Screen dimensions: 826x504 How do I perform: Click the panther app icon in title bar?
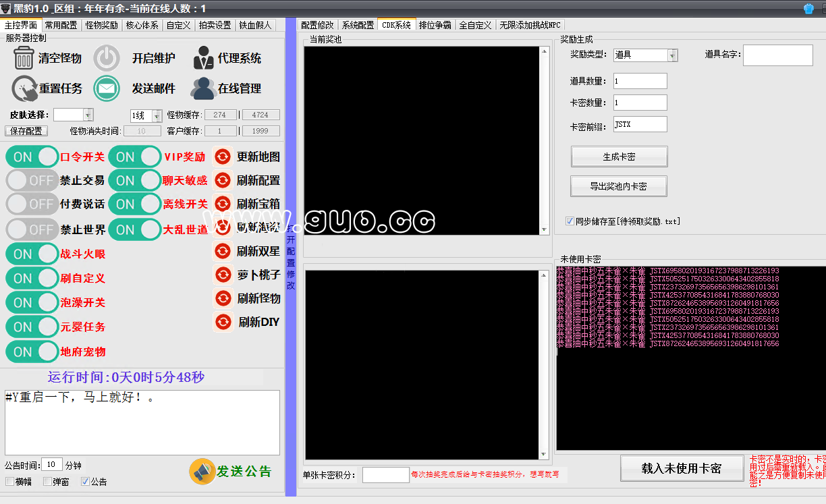pyautogui.click(x=6, y=8)
